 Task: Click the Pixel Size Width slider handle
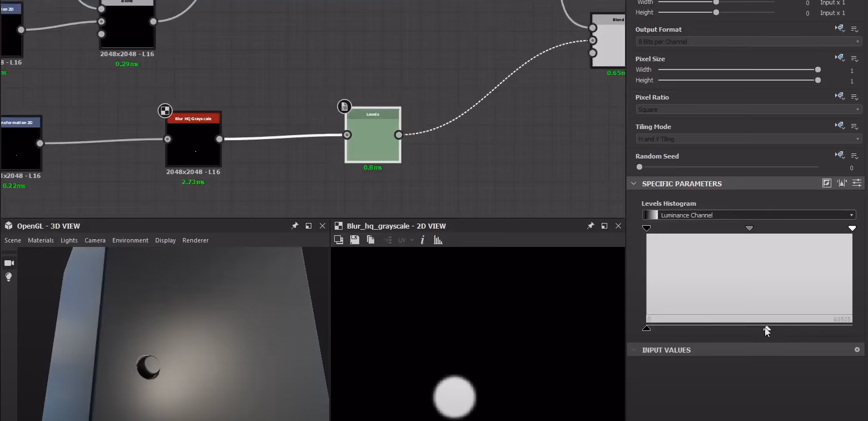coord(817,70)
